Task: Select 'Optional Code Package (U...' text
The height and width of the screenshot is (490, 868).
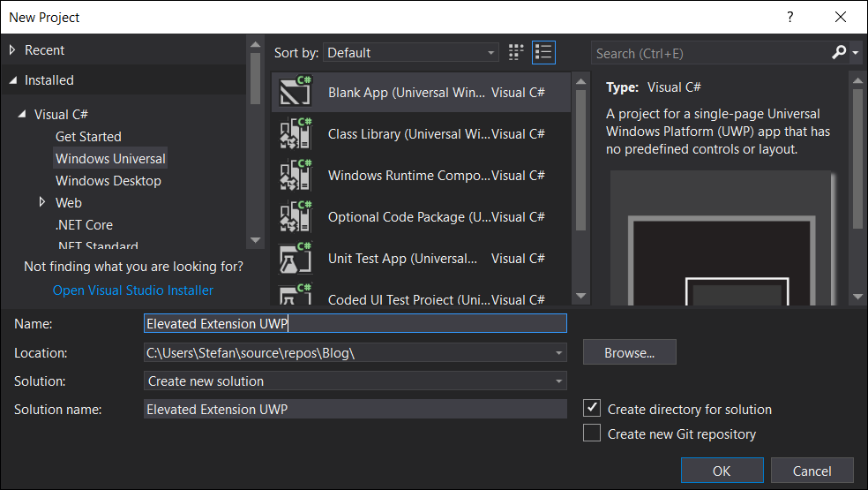Action: click(x=408, y=217)
